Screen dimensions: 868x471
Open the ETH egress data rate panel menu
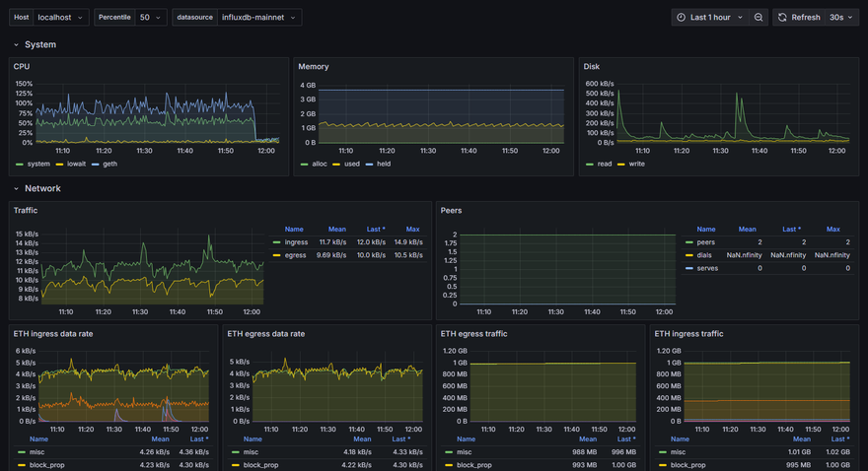pos(265,334)
